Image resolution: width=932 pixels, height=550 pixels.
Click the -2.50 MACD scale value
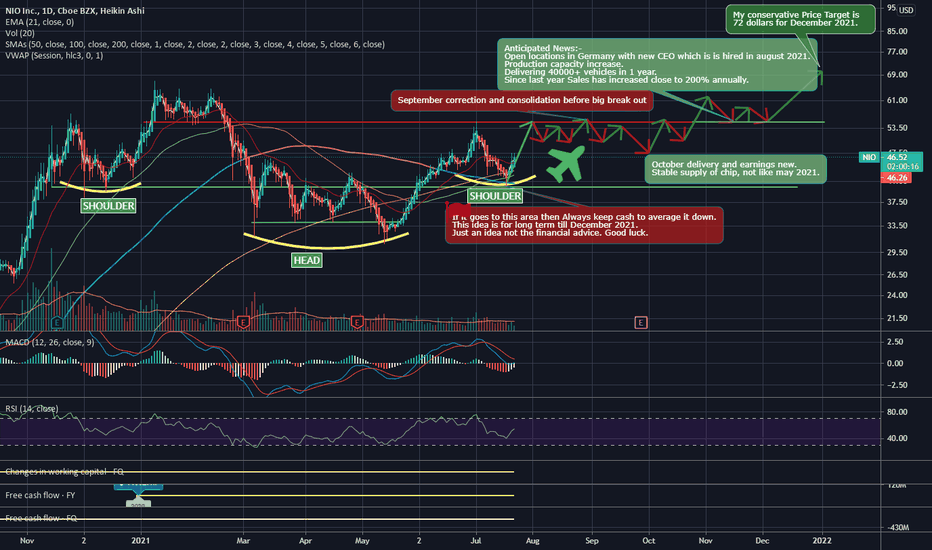(895, 385)
